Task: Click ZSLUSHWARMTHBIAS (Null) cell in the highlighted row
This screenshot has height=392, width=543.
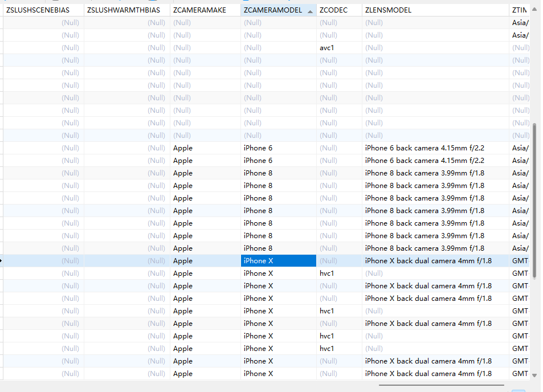Action: 127,261
